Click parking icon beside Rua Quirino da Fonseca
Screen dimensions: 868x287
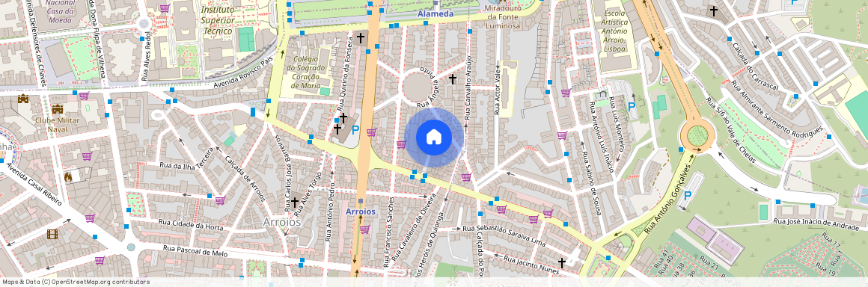(x=355, y=131)
